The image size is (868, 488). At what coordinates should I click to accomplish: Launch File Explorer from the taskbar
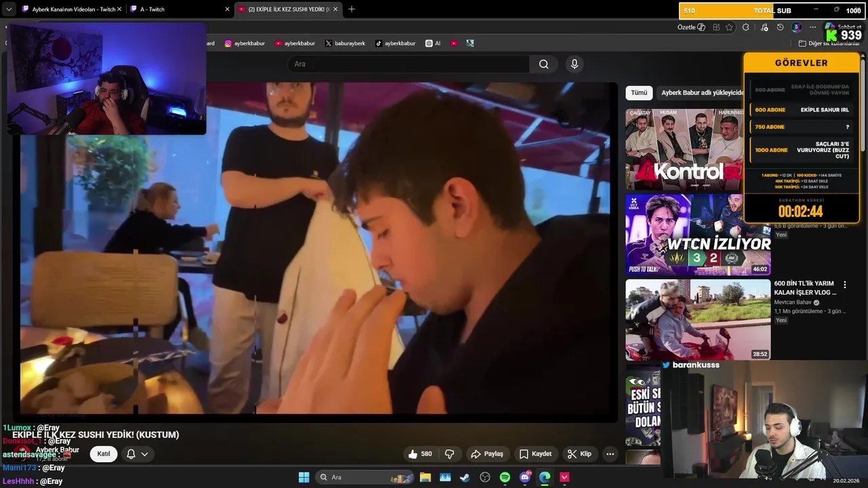coord(425,477)
